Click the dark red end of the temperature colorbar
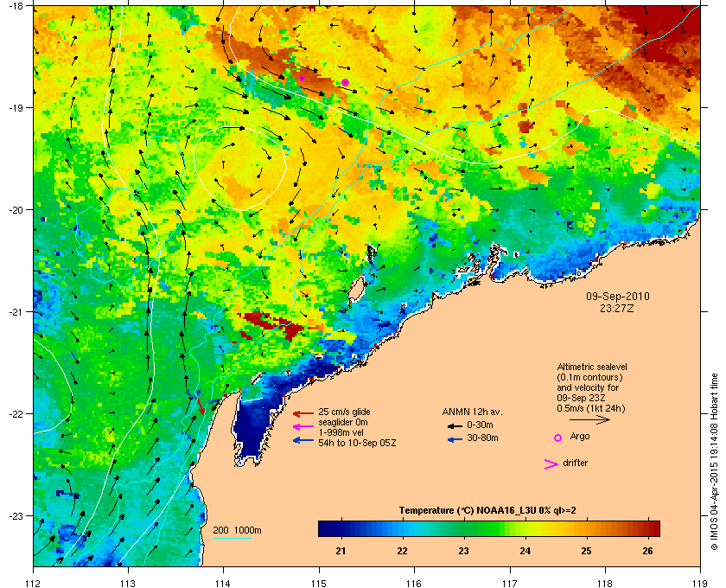Screen dimensions: 726x588 [x=653, y=528]
